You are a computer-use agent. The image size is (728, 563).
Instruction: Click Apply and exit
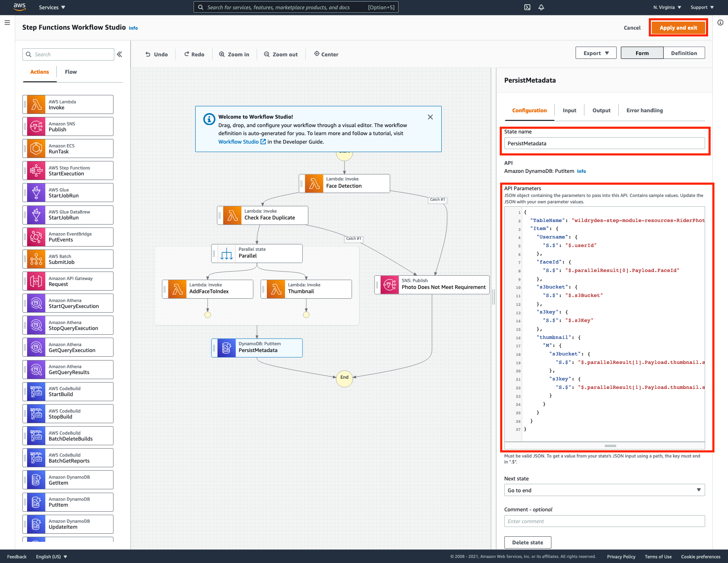click(x=678, y=28)
